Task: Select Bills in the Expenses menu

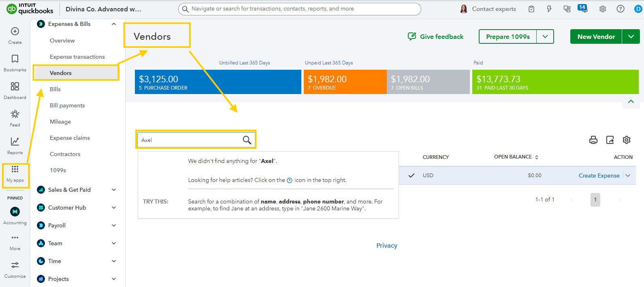Action: click(55, 89)
